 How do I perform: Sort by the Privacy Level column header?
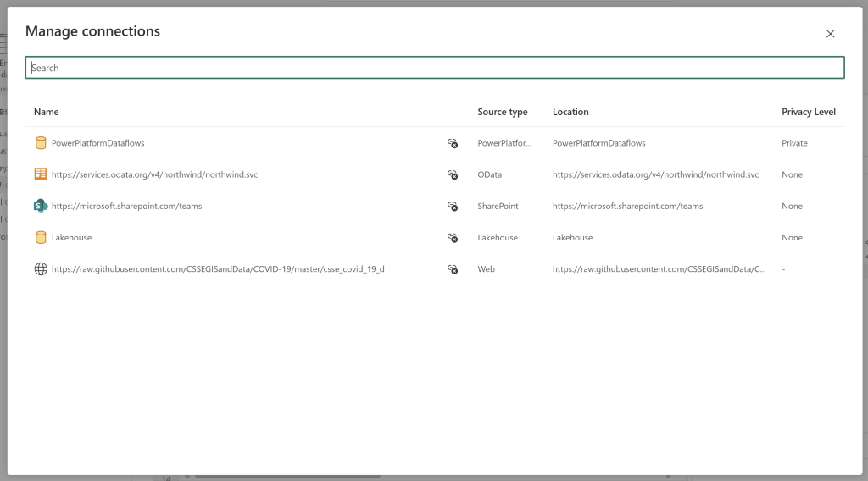pos(808,112)
